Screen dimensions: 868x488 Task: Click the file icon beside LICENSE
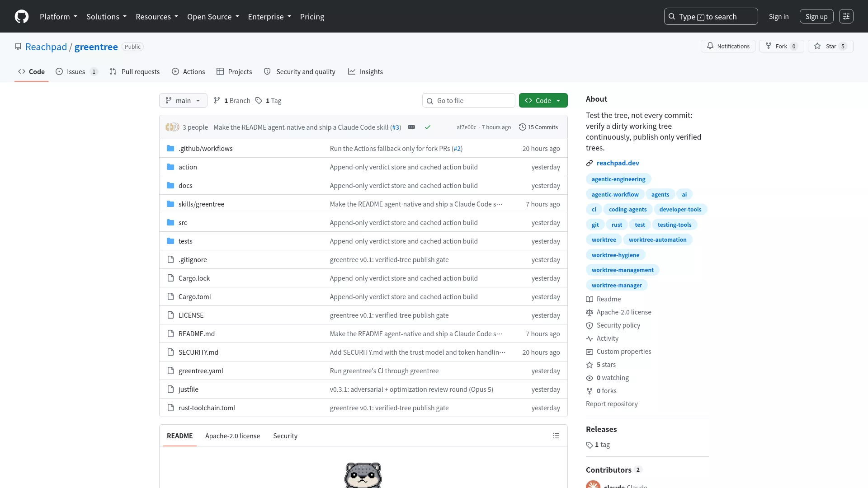click(170, 315)
